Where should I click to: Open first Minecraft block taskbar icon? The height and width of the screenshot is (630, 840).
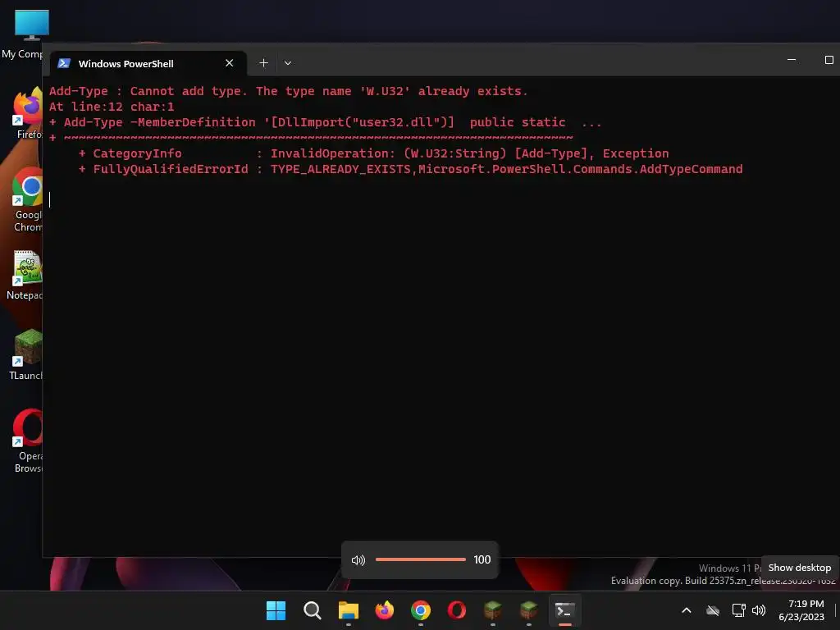click(492, 610)
